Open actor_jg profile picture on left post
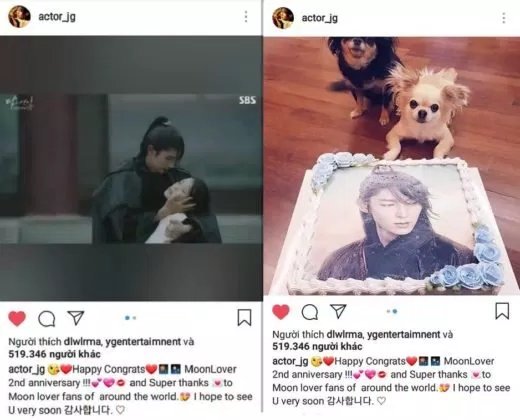The width and height of the screenshot is (520, 420). (19, 16)
